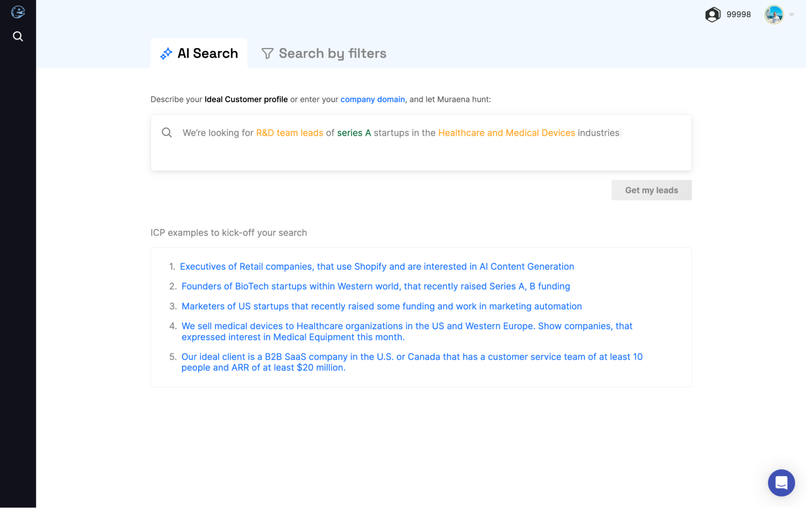812x508 pixels.
Task: Click Marketers of US startups example
Action: coord(381,306)
